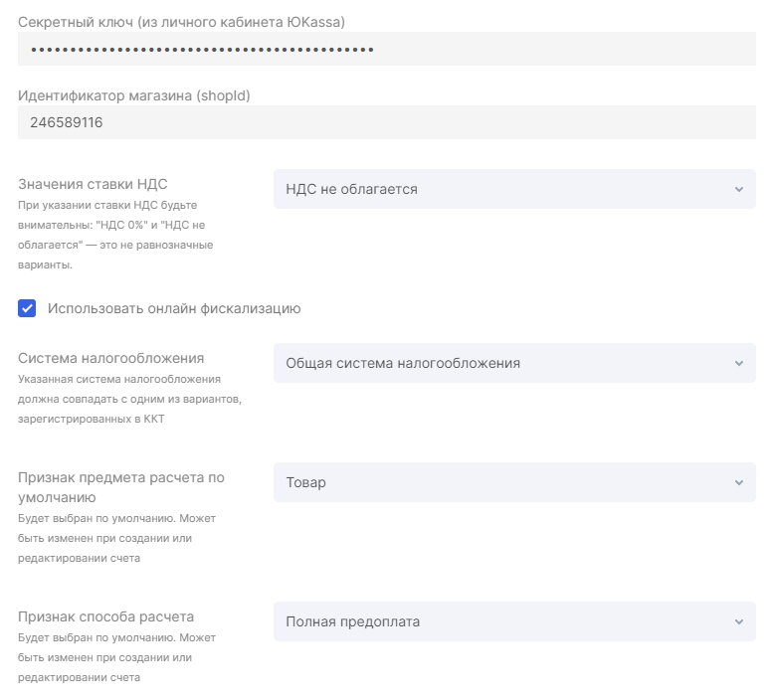774x700 pixels.
Task: Click the chevron arrow of Общая система налогообложения
Action: [738, 364]
